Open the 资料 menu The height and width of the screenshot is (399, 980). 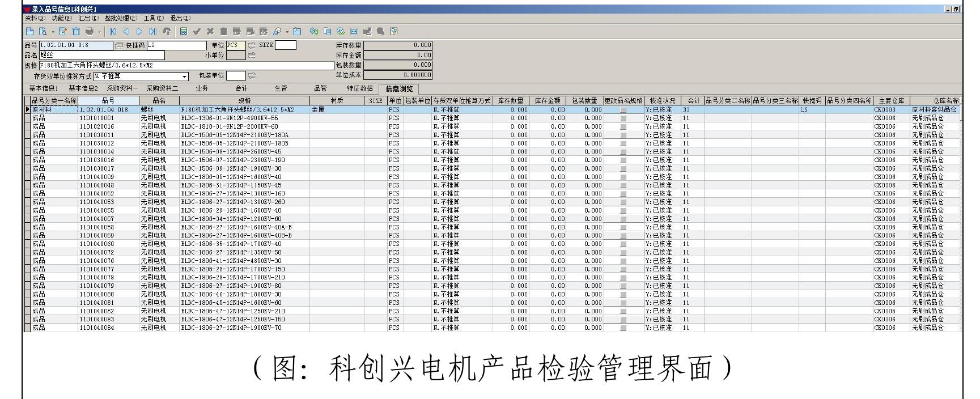pyautogui.click(x=35, y=18)
